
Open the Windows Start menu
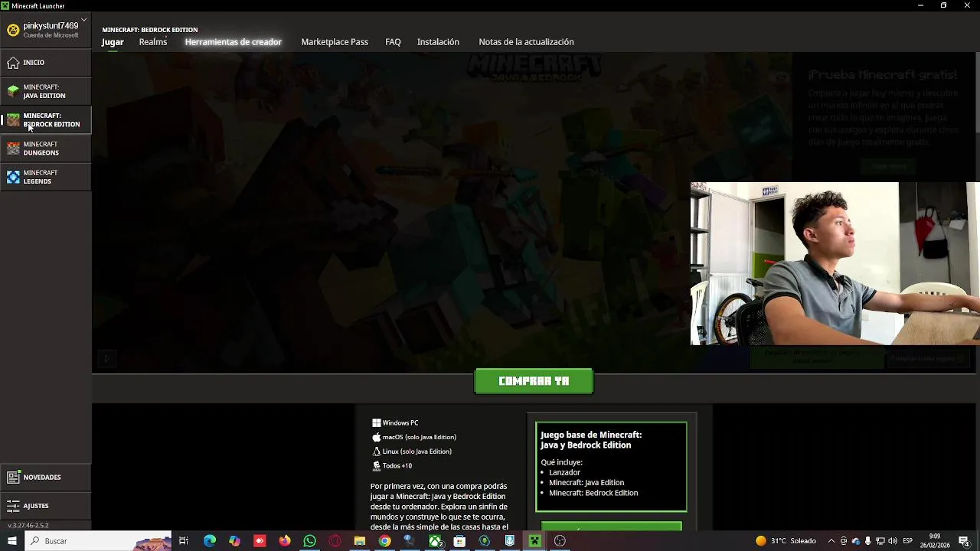click(x=11, y=541)
